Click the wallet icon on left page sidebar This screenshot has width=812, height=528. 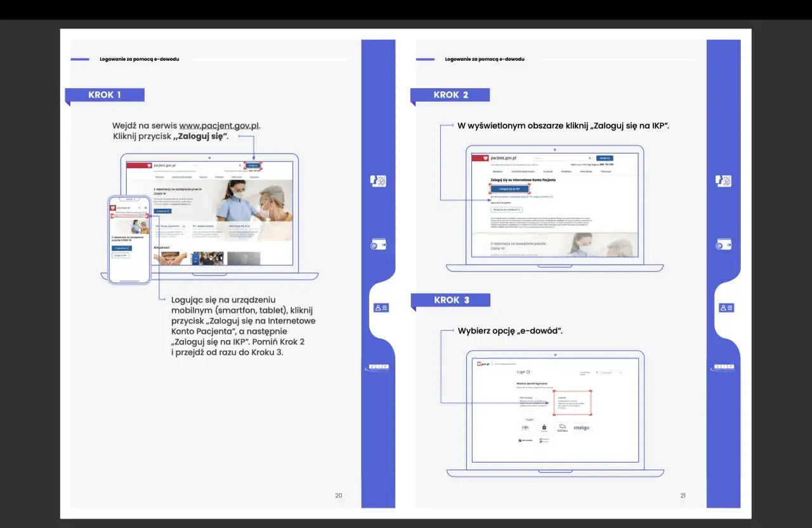[378, 245]
